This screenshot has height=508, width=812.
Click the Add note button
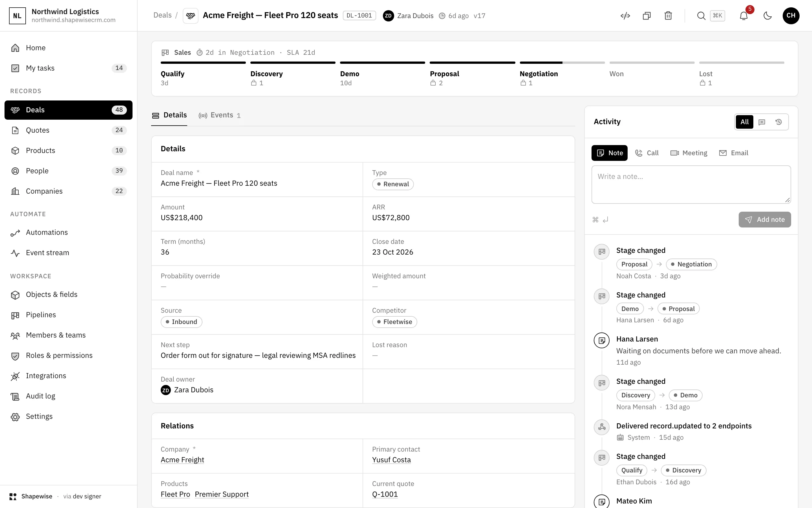tap(764, 220)
